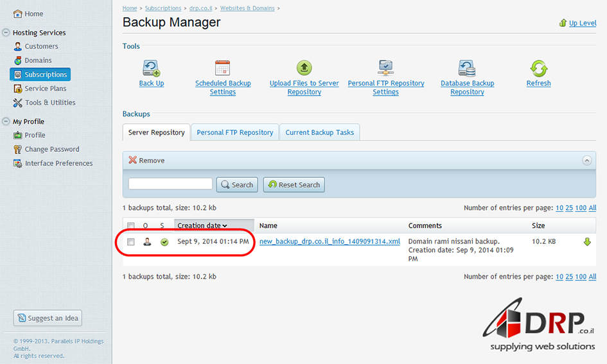Screen dimensions: 607x364
Task: Open the new_backup_drp.co.il_info XML file link
Action: click(x=330, y=242)
